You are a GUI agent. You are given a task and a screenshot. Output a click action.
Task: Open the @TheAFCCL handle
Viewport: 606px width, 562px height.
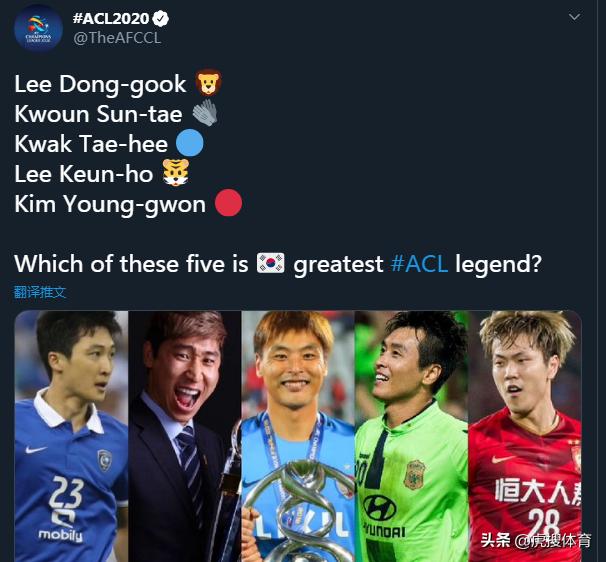[x=117, y=38]
